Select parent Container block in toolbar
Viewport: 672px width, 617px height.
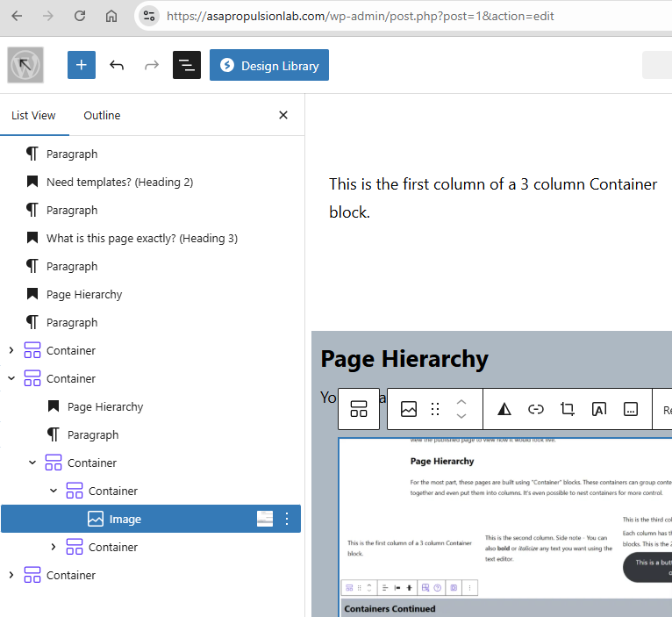tap(359, 409)
